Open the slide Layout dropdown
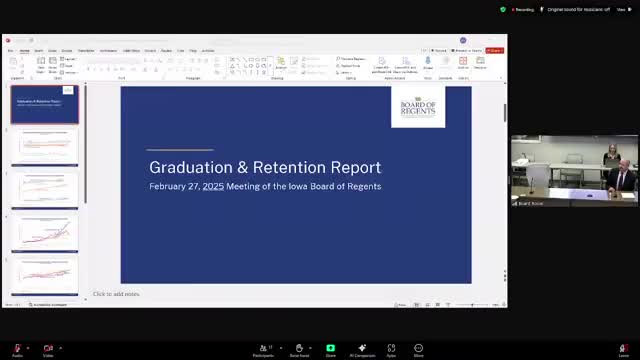 coord(68,59)
